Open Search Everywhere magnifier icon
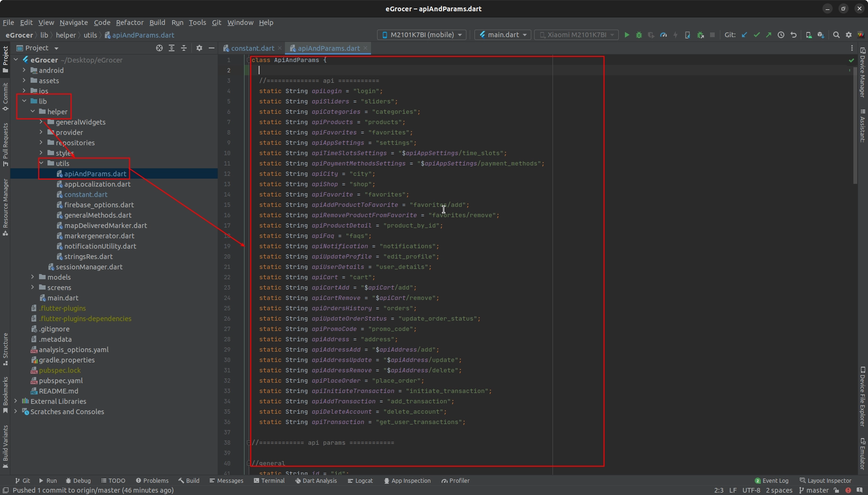Screen dimensions: 868x495 coord(836,35)
